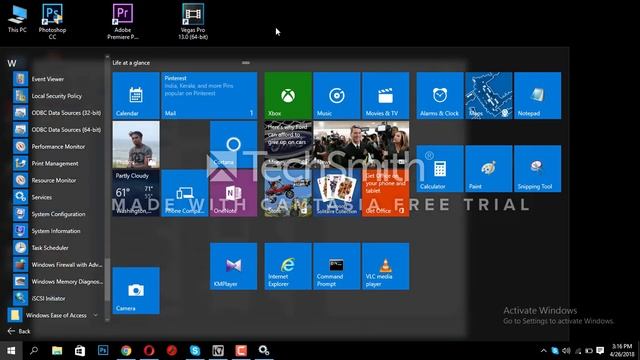
Task: Open Services from the app list
Action: tap(58, 197)
